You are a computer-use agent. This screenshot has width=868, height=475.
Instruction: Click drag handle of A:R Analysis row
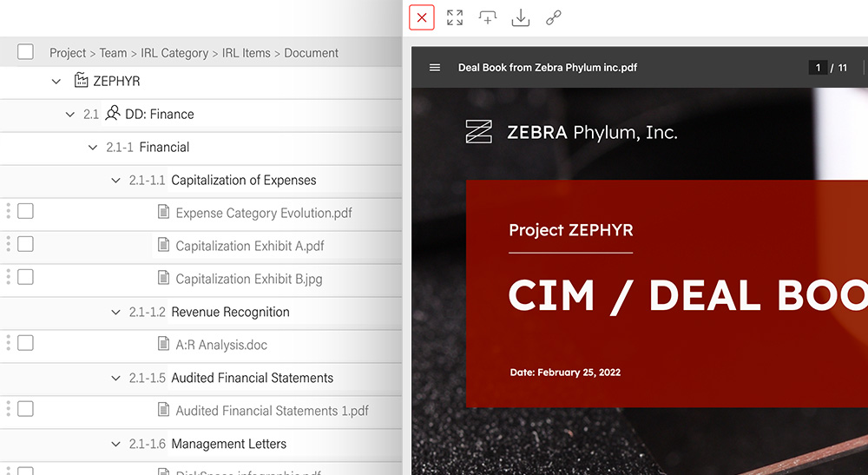pyautogui.click(x=8, y=343)
